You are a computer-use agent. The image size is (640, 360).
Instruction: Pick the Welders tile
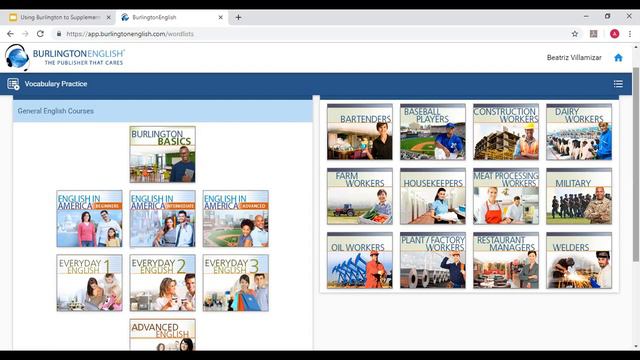coord(579,260)
